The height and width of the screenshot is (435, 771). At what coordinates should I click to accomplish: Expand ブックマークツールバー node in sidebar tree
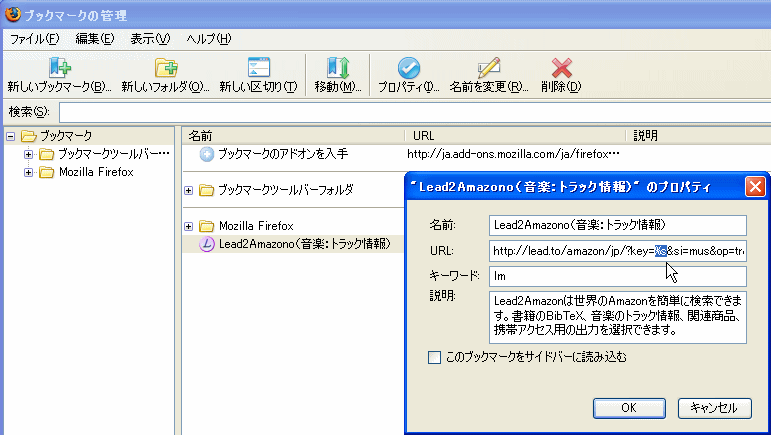click(x=29, y=154)
